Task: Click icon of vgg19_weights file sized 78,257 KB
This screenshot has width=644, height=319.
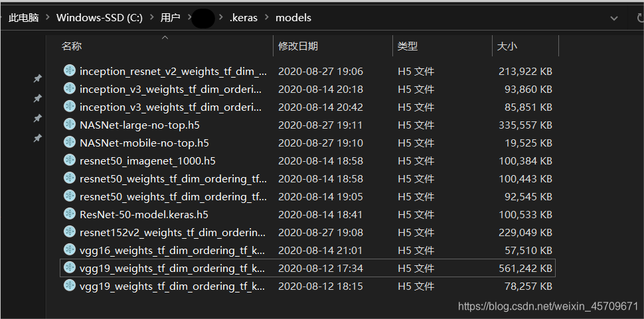Action: pyautogui.click(x=70, y=285)
